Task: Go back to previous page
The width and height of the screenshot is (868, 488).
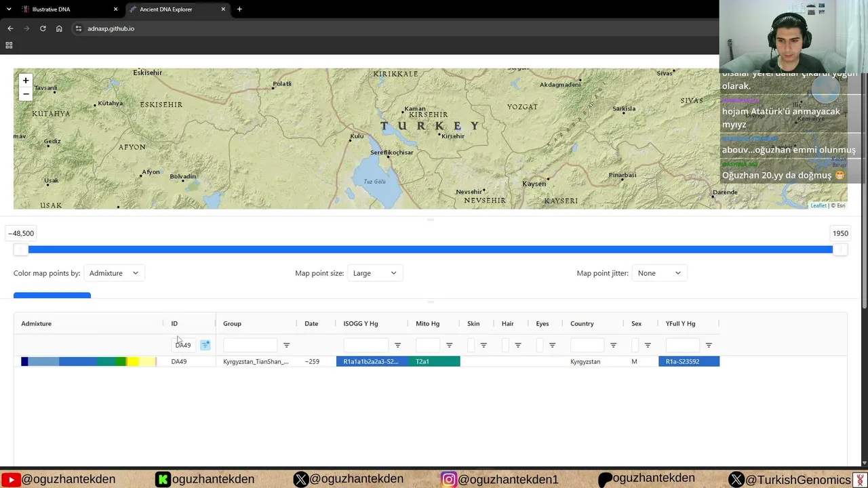Action: click(10, 28)
